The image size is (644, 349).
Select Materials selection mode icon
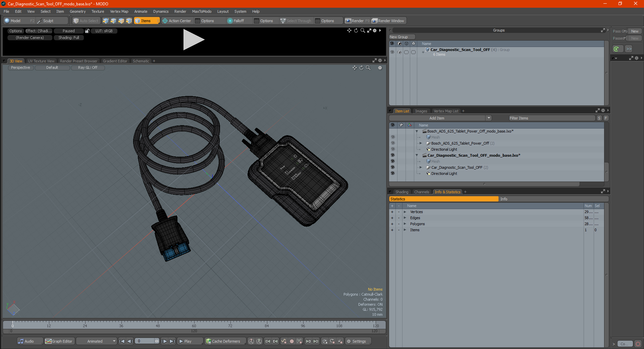(x=129, y=21)
